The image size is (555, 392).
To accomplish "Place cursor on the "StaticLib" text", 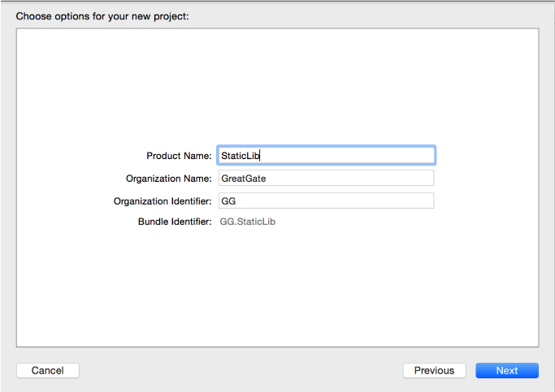I will pos(240,156).
